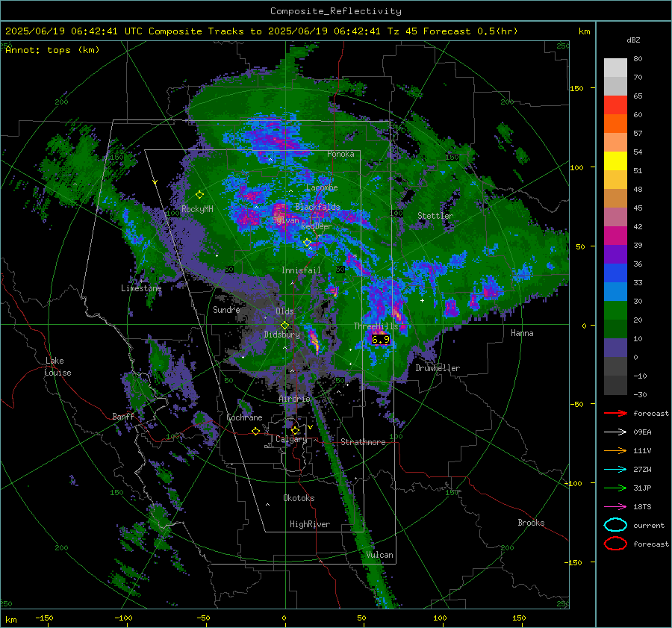Click the Airdrie label
Screen dimensions: 672x628
(294, 399)
